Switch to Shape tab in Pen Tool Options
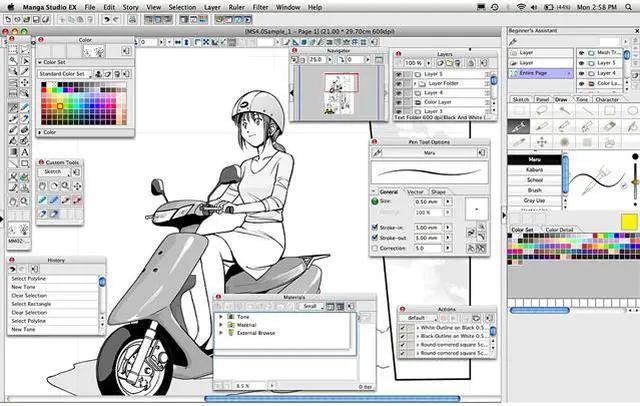Screen dimensions: 640x406 (x=438, y=192)
